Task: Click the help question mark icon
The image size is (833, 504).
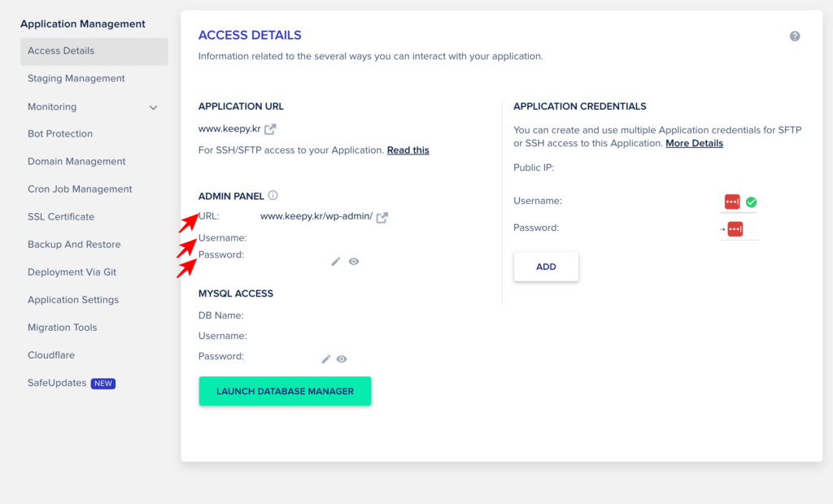Action: 795,36
